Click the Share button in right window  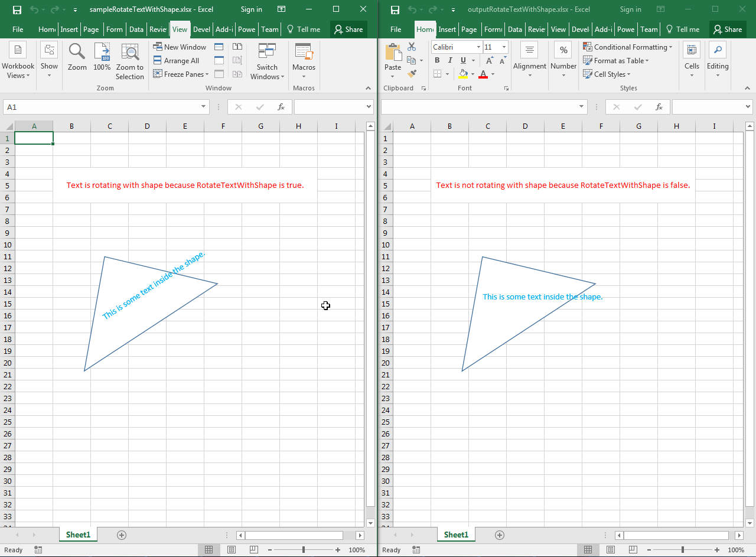(727, 30)
